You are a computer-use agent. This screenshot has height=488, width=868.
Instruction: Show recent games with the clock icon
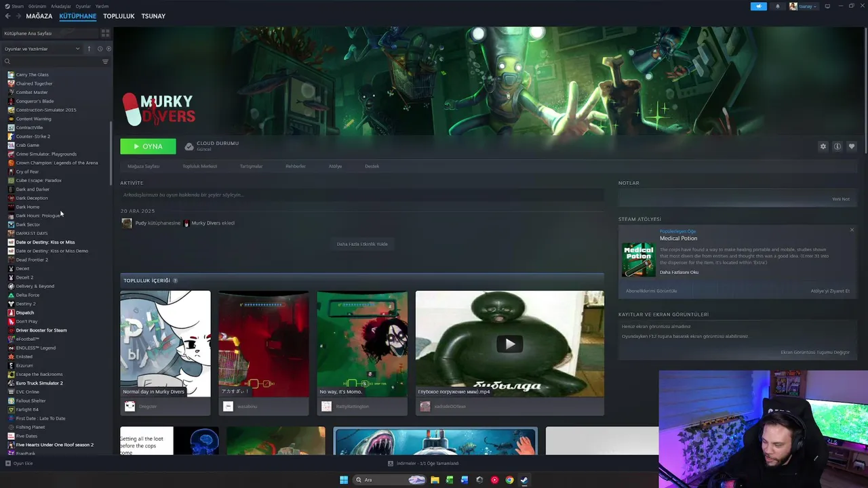[100, 49]
